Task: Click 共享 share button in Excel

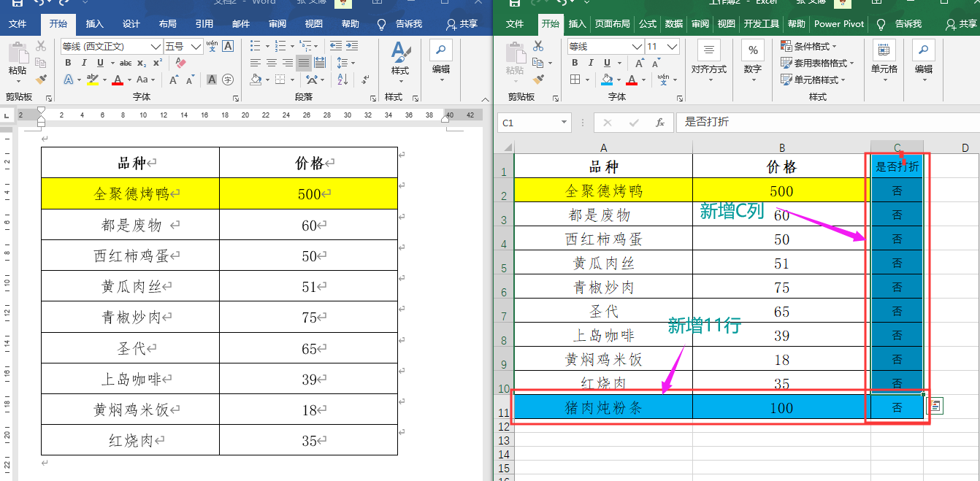Action: 961,24
